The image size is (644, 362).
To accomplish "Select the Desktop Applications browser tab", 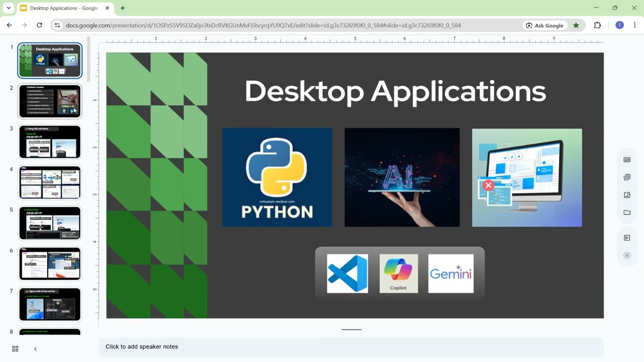I will (64, 8).
